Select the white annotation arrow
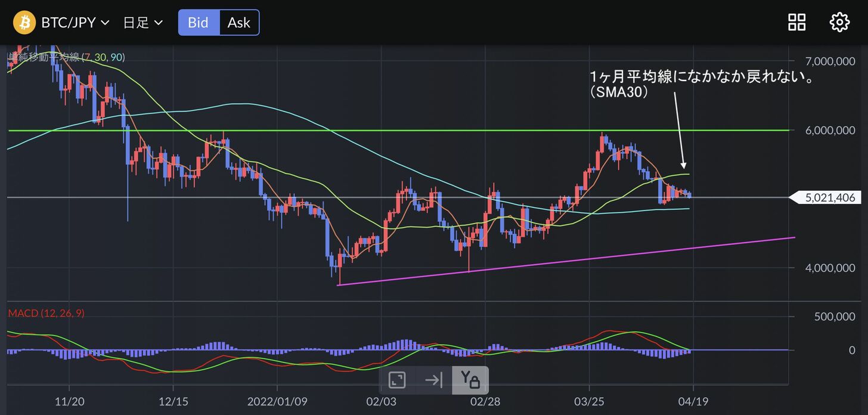The image size is (868, 415). (679, 128)
